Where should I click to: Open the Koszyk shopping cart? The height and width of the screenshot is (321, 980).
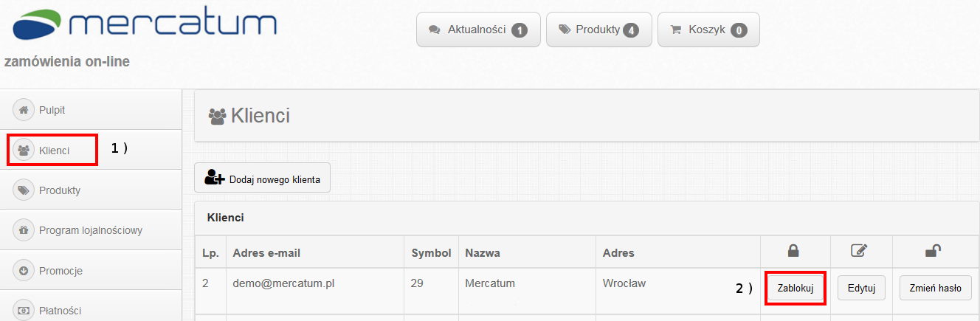pyautogui.click(x=708, y=30)
